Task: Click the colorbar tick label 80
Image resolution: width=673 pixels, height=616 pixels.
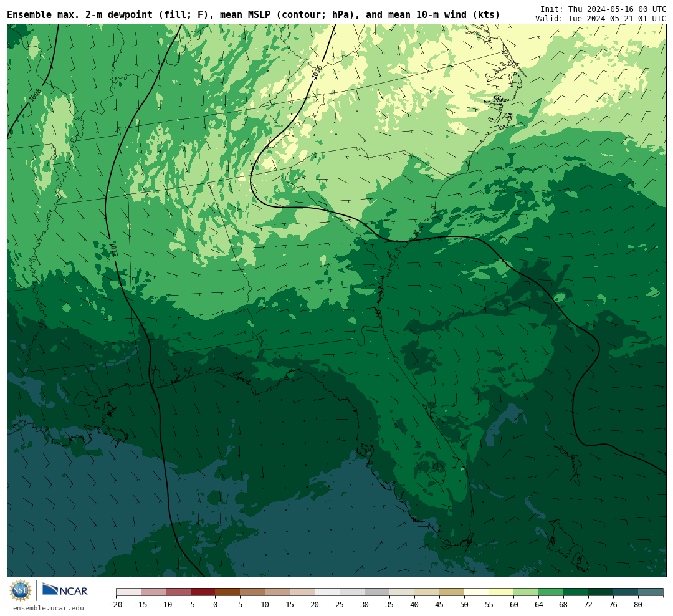Action: pyautogui.click(x=638, y=604)
